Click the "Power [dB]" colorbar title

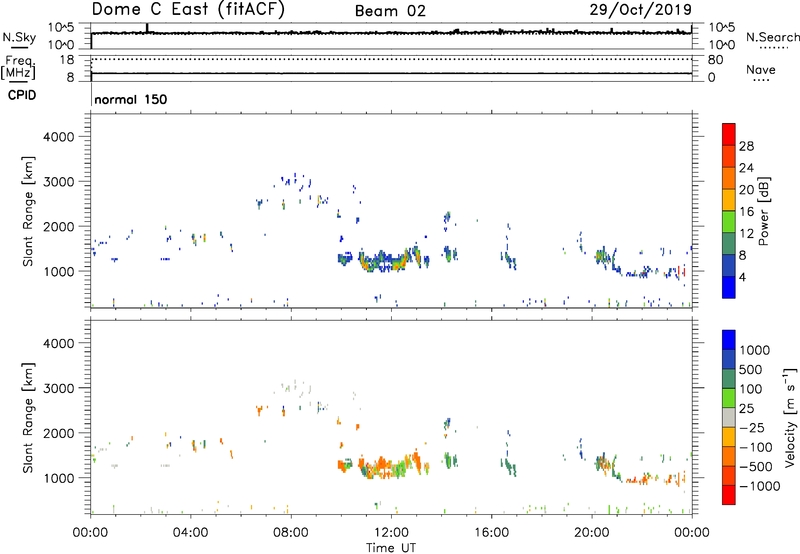[x=764, y=211]
